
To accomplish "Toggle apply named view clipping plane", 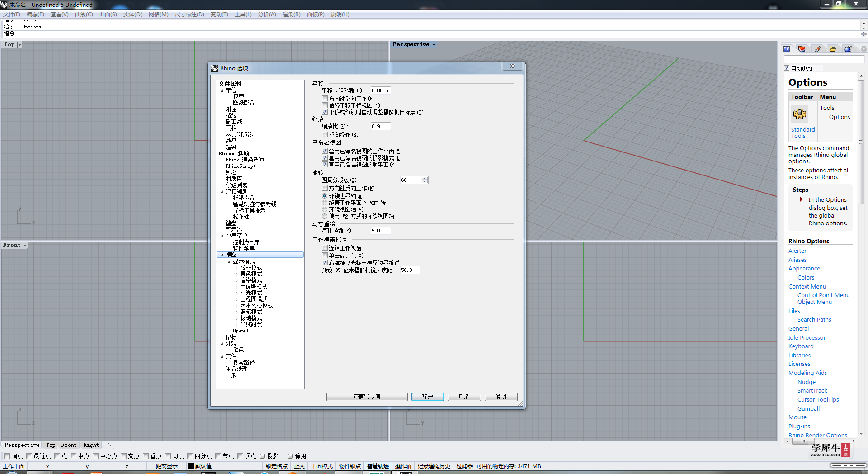I will pos(325,165).
